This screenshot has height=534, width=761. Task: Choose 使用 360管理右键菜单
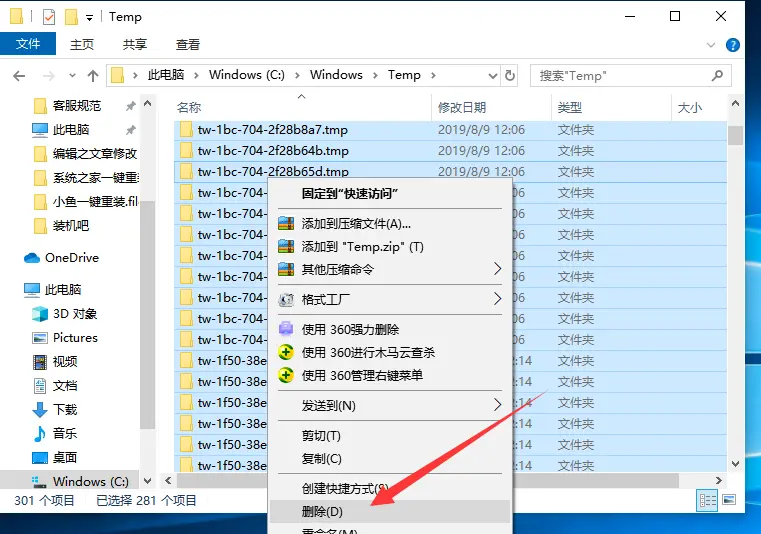[390, 375]
